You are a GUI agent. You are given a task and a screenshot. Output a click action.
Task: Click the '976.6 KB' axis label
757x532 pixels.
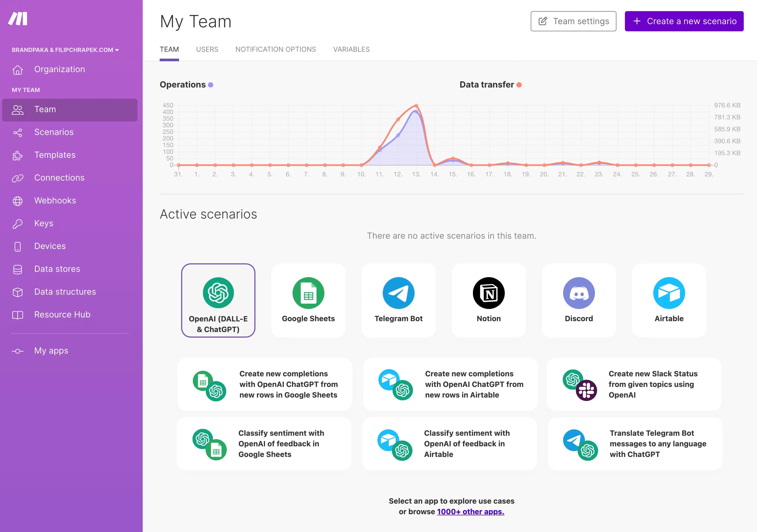(727, 105)
